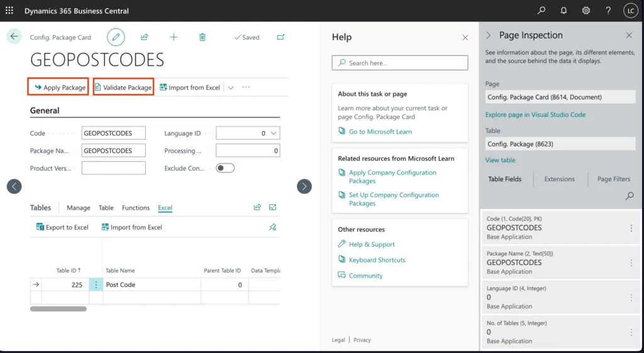The height and width of the screenshot is (353, 644).
Task: Open row options for Table ID 225
Action: (96, 284)
